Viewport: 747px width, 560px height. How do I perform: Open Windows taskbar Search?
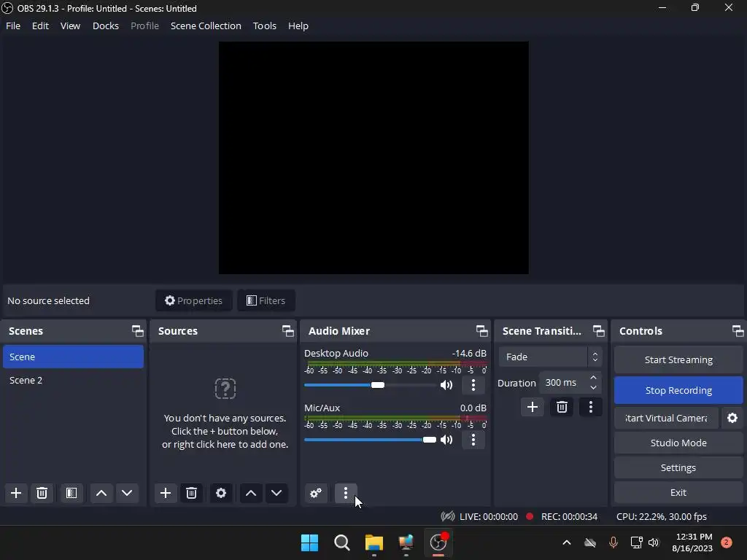pyautogui.click(x=341, y=542)
